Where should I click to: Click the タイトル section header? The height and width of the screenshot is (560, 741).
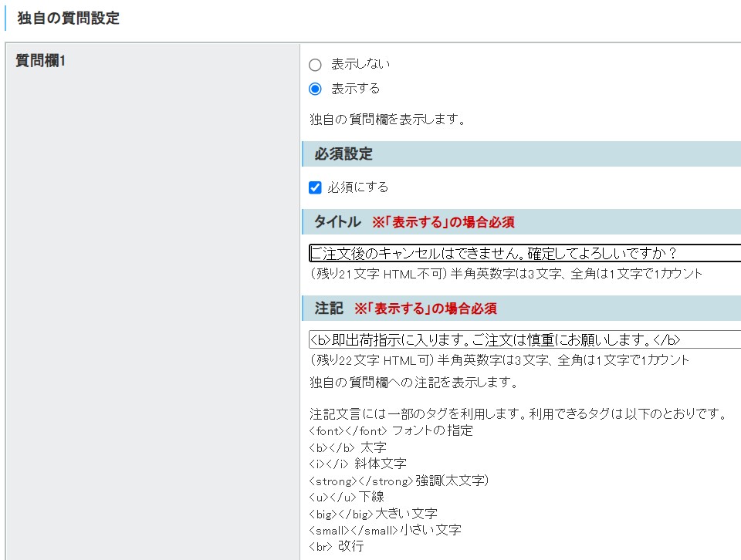[337, 222]
